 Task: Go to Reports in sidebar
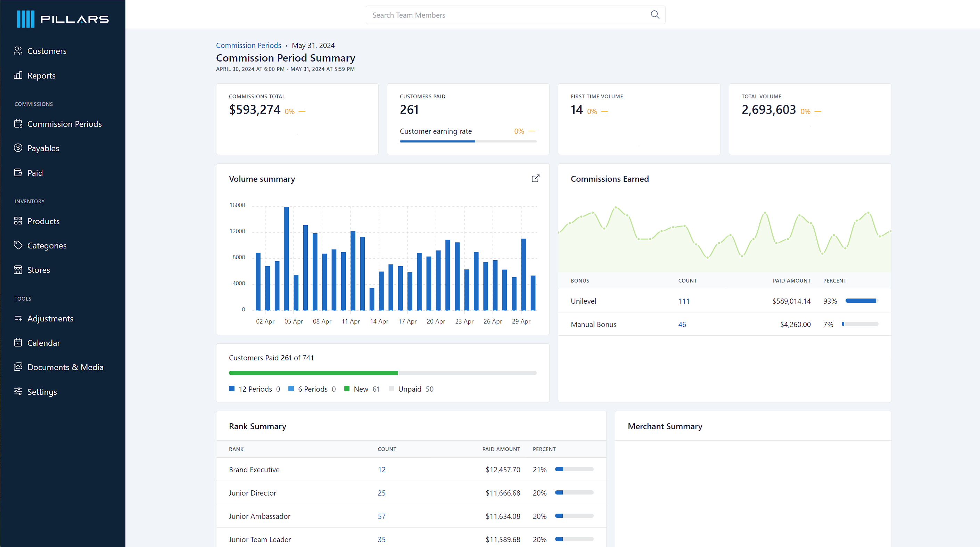[x=41, y=75]
